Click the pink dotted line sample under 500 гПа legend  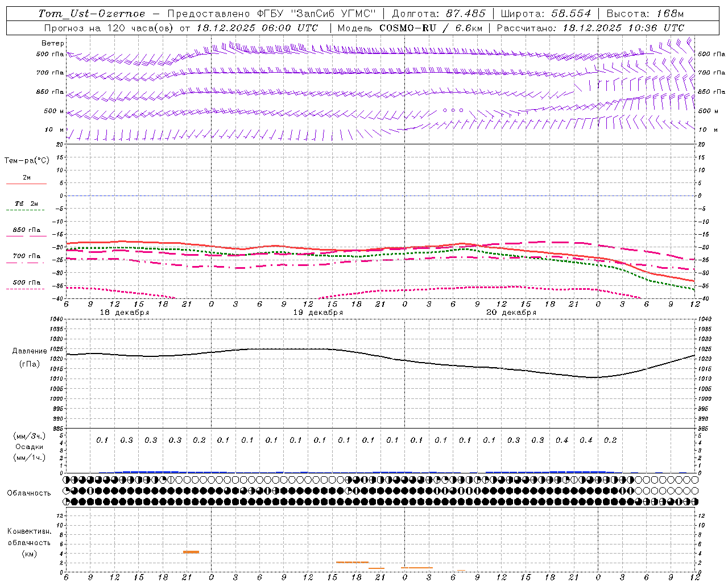pyautogui.click(x=26, y=289)
